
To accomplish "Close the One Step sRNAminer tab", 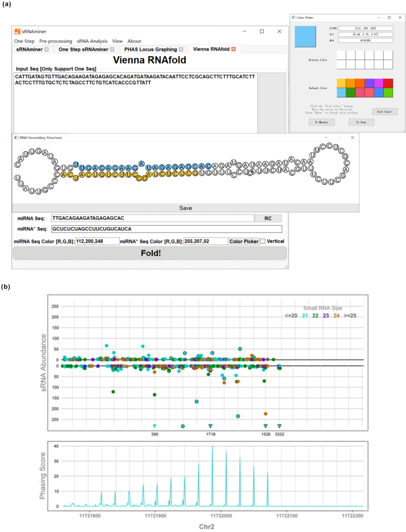I will click(112, 50).
